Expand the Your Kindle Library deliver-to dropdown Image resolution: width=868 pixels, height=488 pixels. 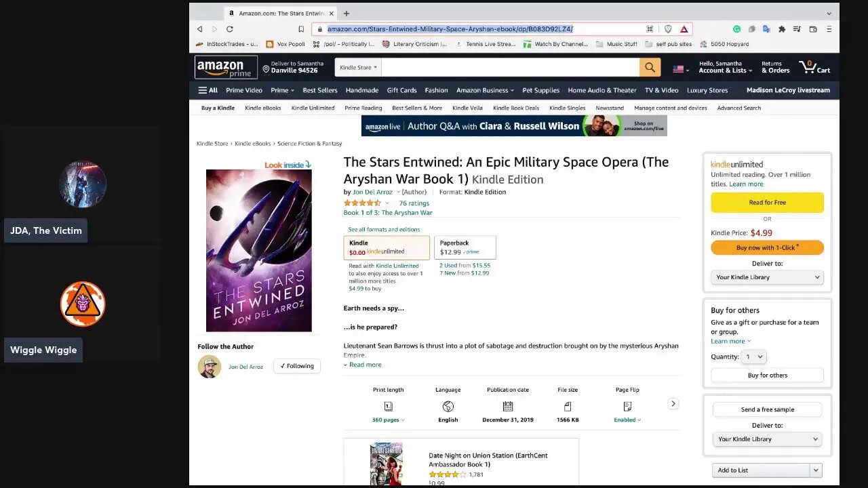(x=768, y=277)
